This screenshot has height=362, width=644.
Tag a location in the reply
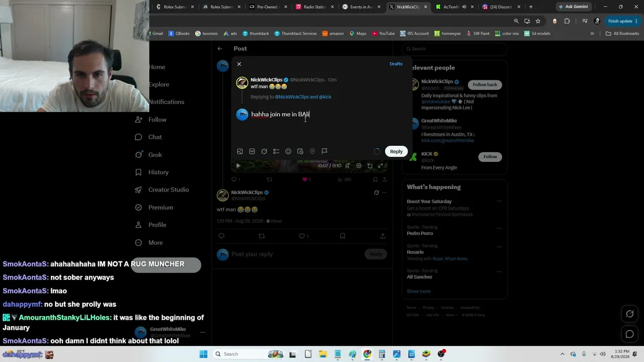[312, 151]
